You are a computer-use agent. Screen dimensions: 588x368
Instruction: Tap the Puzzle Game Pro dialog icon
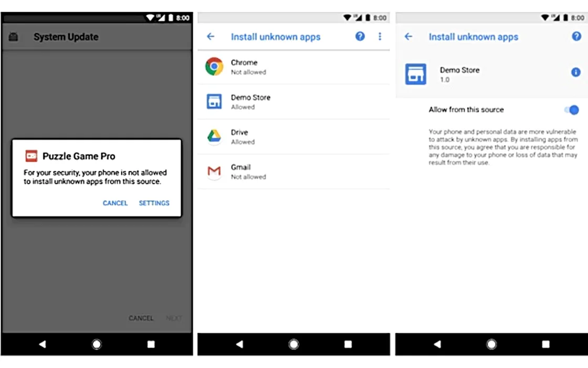tap(31, 156)
